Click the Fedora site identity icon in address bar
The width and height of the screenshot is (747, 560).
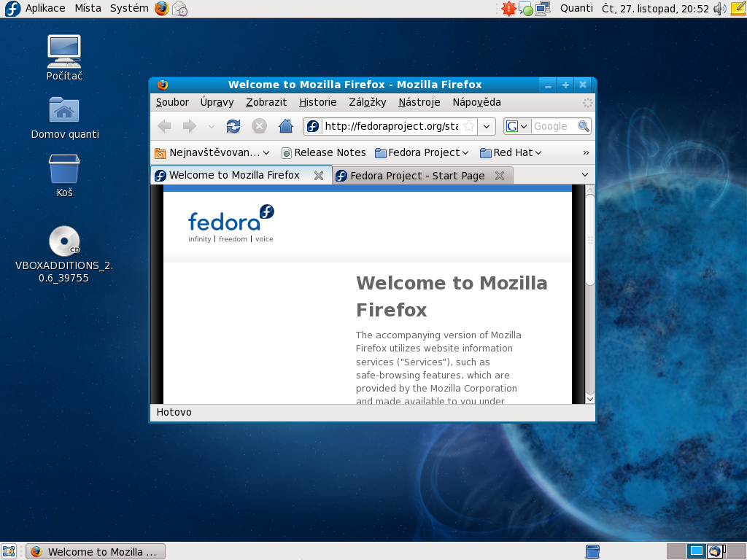coord(313,126)
